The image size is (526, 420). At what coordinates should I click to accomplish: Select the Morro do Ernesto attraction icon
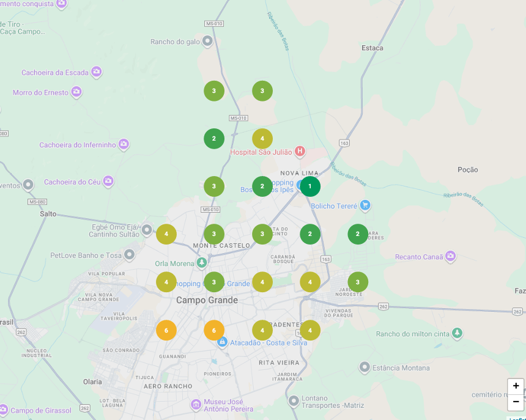click(76, 92)
